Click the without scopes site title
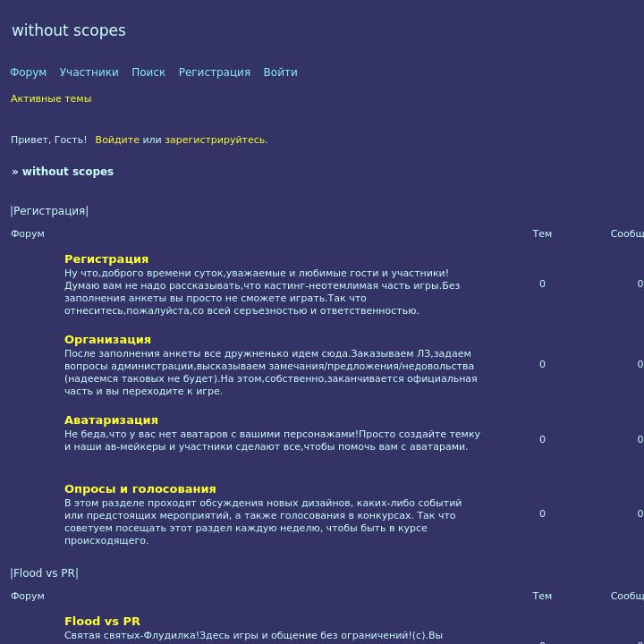This screenshot has width=644, height=644. click(69, 30)
